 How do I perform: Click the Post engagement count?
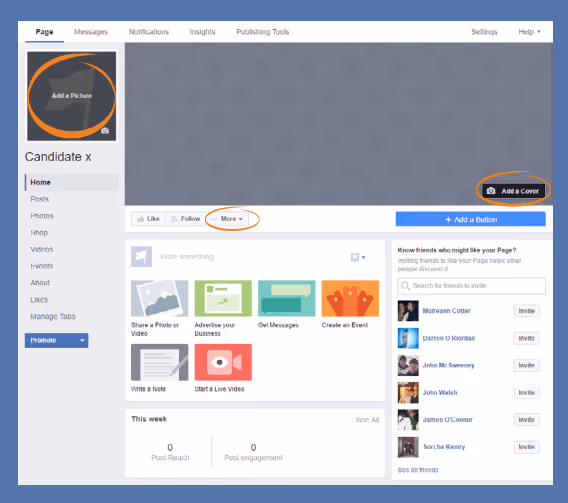point(253,448)
